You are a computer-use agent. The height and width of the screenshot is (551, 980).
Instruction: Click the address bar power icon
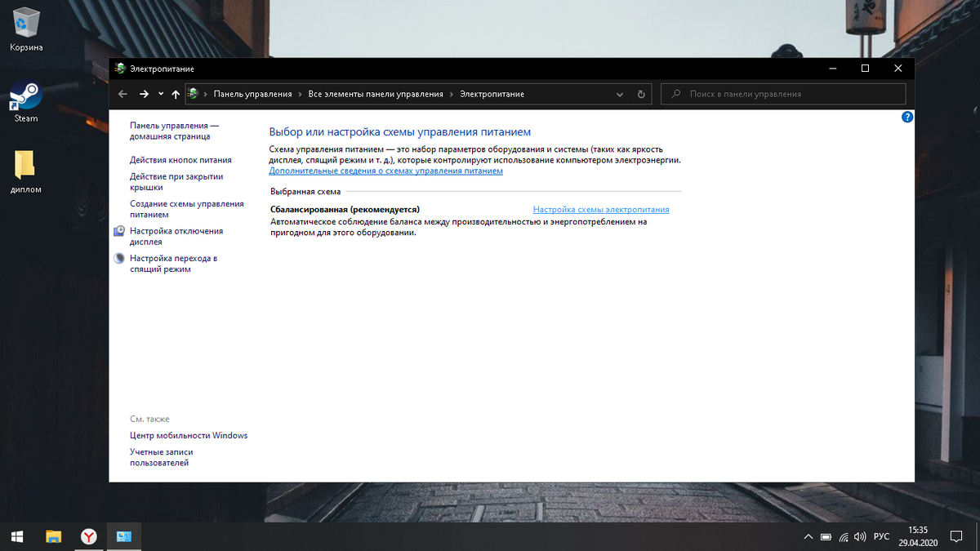tap(193, 94)
